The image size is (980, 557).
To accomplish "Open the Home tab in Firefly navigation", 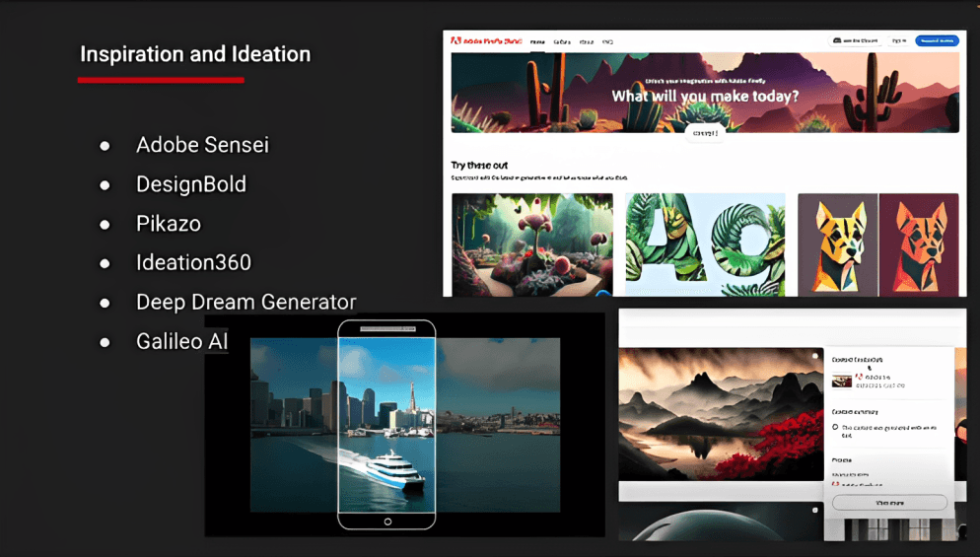I will (x=537, y=41).
